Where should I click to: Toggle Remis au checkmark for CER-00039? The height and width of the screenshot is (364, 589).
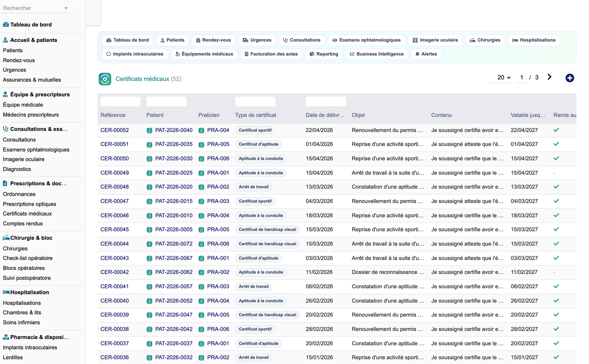[556, 315]
